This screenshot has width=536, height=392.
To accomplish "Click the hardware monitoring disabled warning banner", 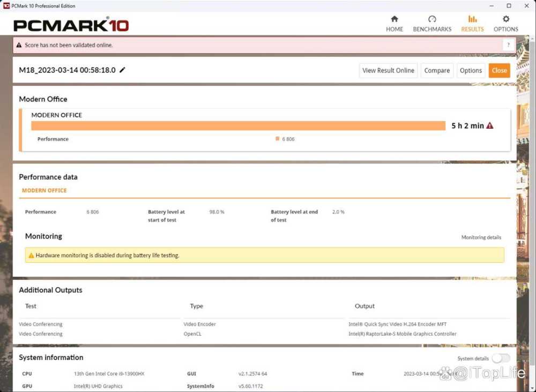I will click(x=264, y=255).
